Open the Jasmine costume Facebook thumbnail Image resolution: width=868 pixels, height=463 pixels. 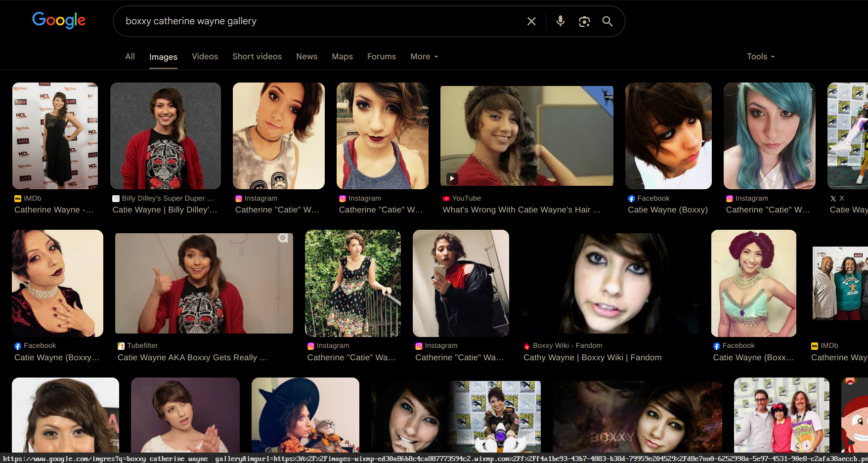click(x=754, y=284)
